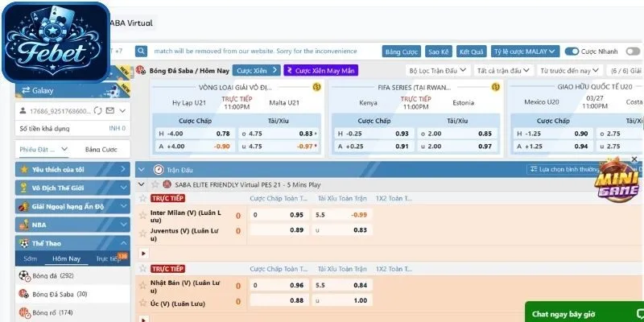Viewport: 644px width, 322px height.
Task: Switch to the Bảng Cược tab
Action: click(101, 149)
